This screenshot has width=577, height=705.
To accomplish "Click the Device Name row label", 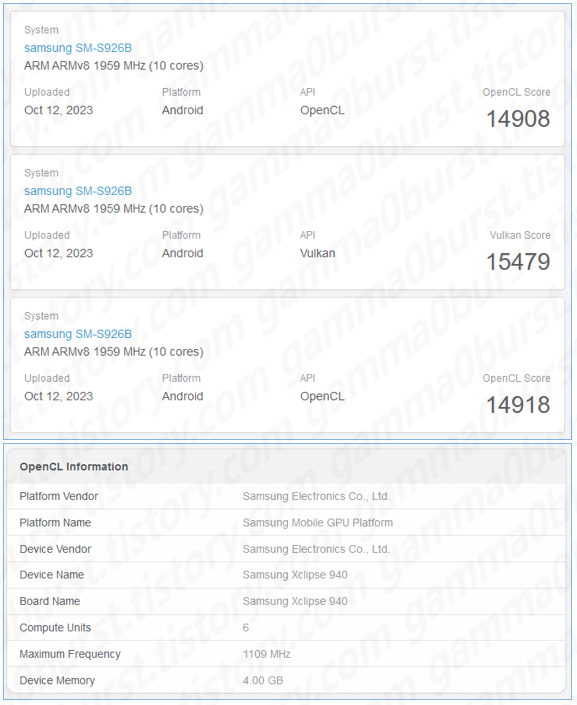I will click(52, 575).
